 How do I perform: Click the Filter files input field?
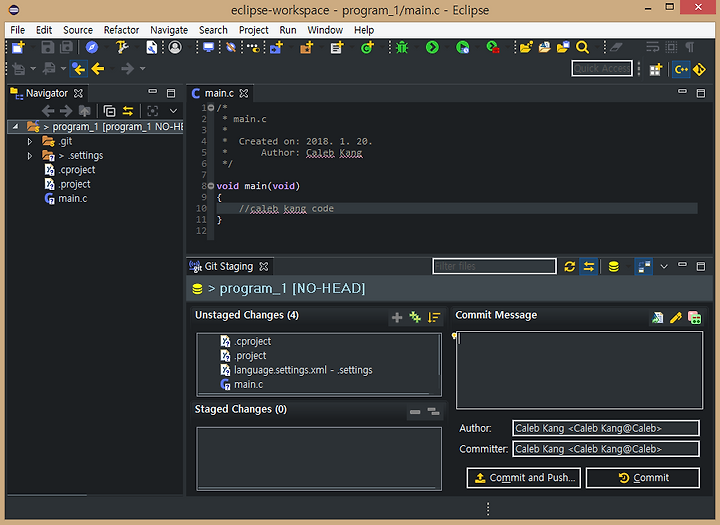pyautogui.click(x=494, y=266)
